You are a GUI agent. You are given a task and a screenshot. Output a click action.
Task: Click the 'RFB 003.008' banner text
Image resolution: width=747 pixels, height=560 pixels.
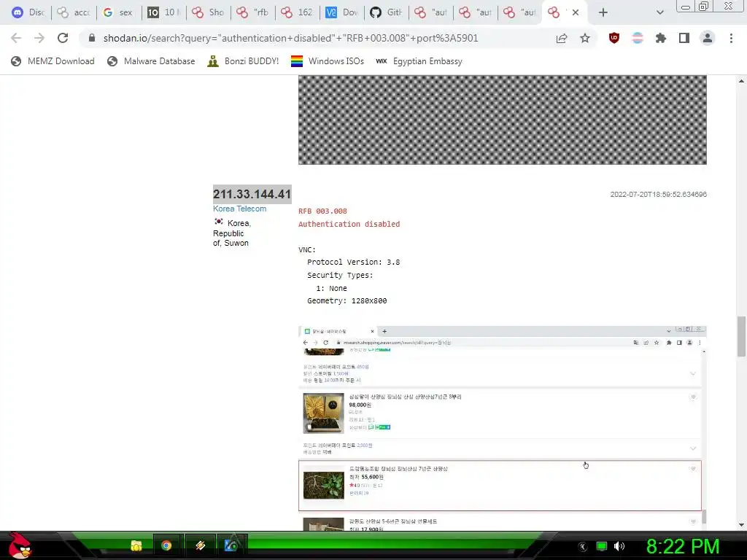click(322, 211)
